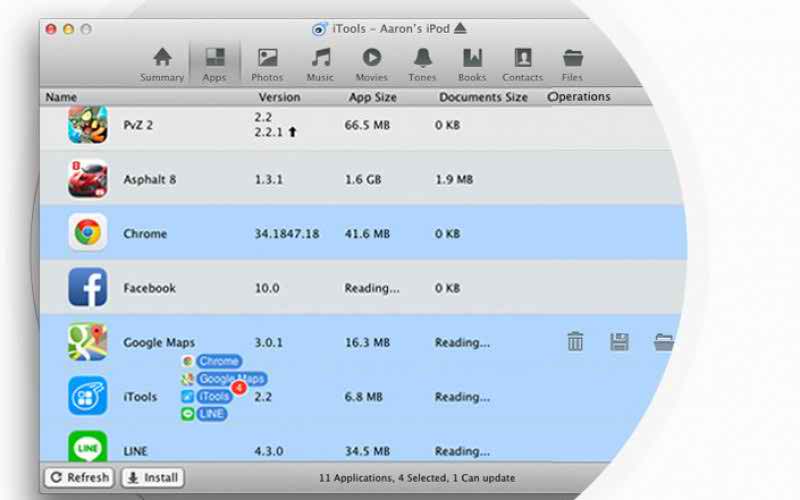Click the Refresh button
This screenshot has height=500, width=800.
pos(79,478)
